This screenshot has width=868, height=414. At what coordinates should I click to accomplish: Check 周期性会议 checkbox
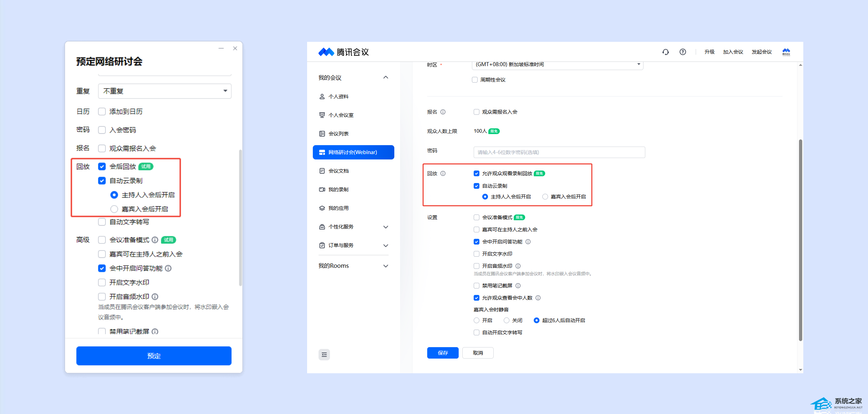tap(475, 80)
